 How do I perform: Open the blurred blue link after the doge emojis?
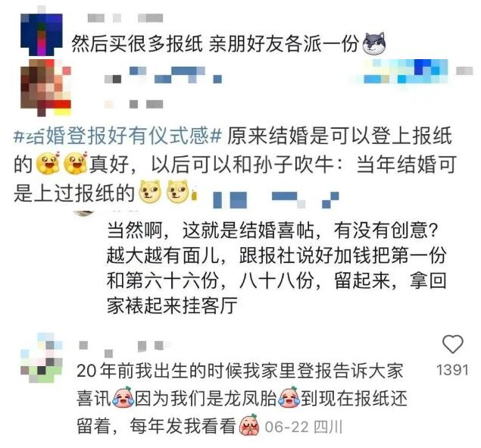[x=276, y=199]
